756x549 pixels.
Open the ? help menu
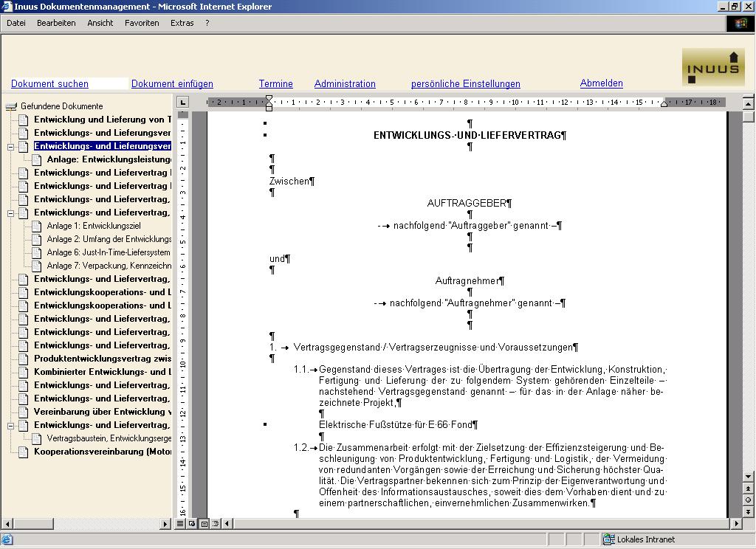[207, 23]
